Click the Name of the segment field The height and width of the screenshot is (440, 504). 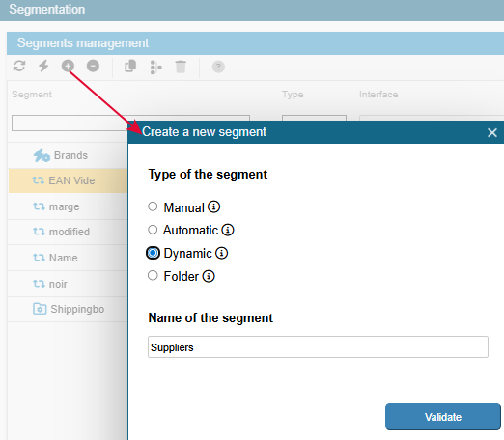click(318, 347)
